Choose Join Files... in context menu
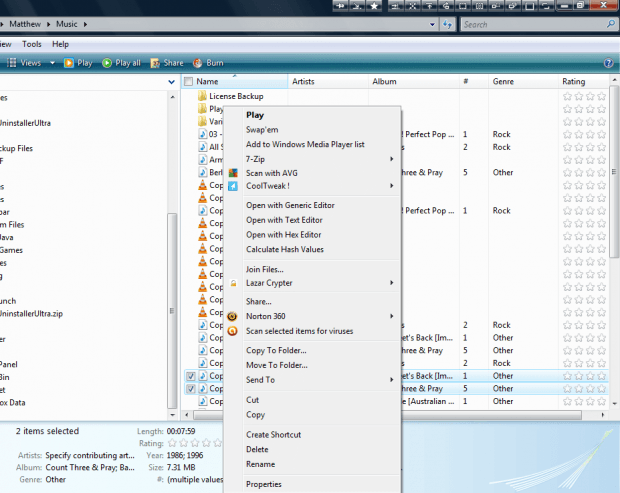This screenshot has height=493, width=620. pyautogui.click(x=265, y=269)
